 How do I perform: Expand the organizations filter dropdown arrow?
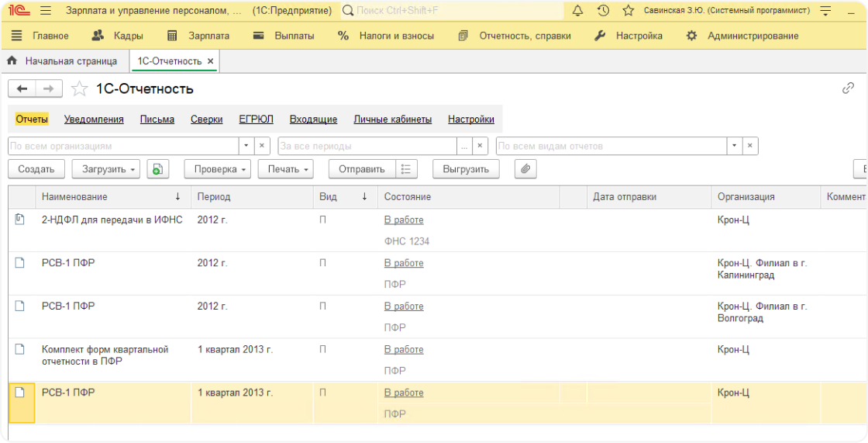click(x=246, y=146)
